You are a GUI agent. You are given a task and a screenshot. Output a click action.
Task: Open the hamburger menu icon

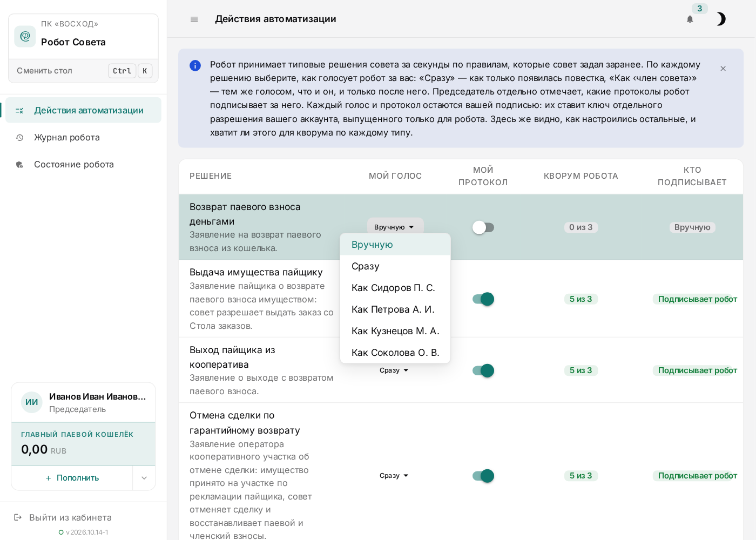194,19
